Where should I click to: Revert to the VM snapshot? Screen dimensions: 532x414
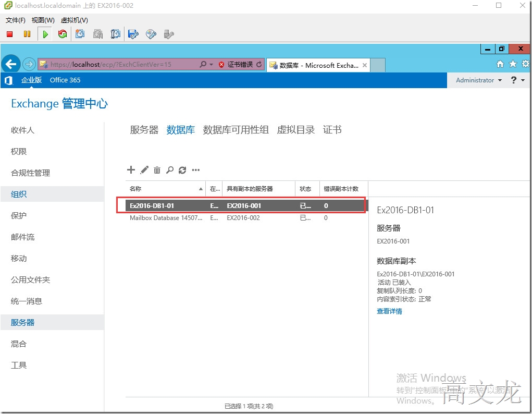tap(98, 34)
